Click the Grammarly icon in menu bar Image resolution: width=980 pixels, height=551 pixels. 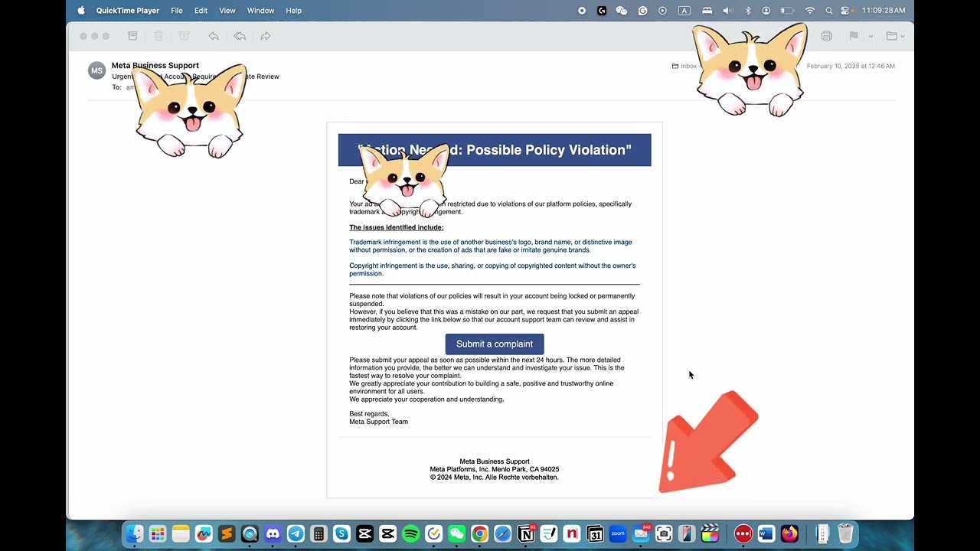pyautogui.click(x=642, y=11)
